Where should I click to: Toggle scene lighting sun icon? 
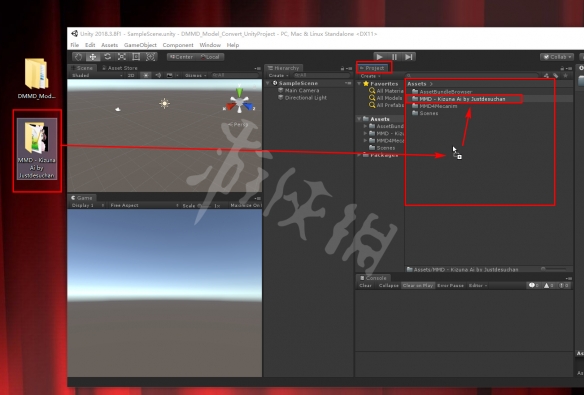[146, 75]
